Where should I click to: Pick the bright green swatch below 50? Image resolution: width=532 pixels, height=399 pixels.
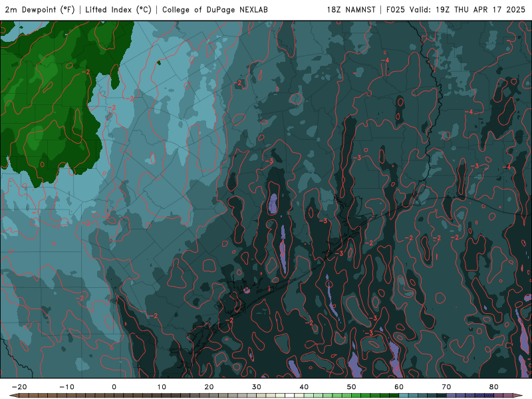pos(356,395)
